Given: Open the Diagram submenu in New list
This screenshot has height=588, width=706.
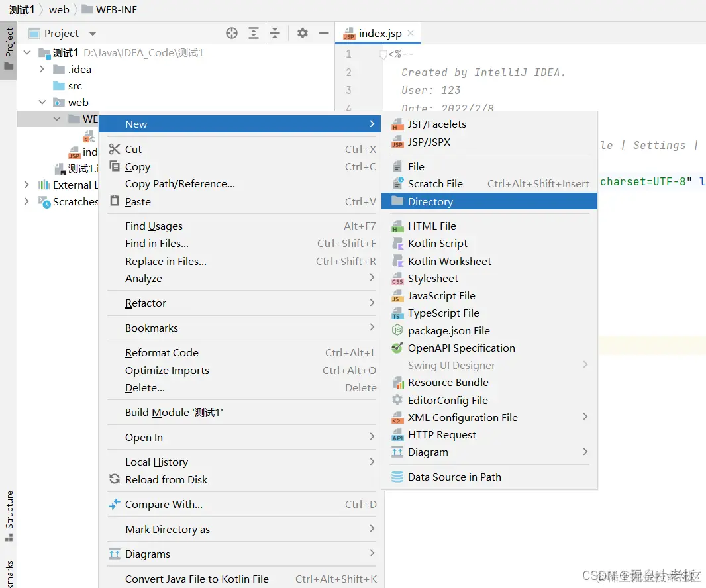Looking at the screenshot, I should (489, 452).
